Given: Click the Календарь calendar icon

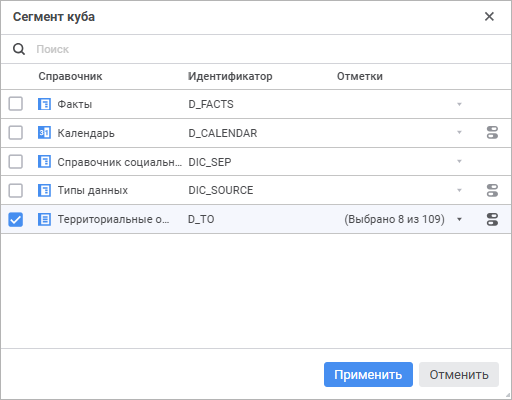Looking at the screenshot, I should click(x=44, y=133).
